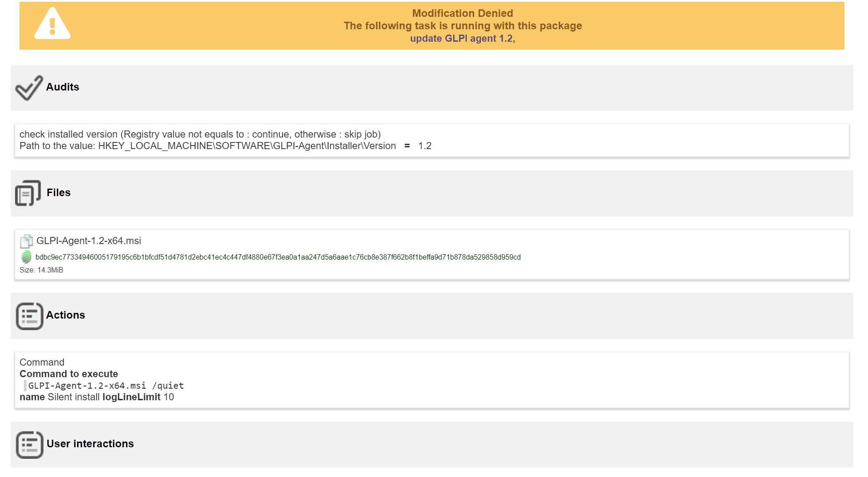Click the Actions list icon
The height and width of the screenshot is (477, 868).
[x=29, y=315]
